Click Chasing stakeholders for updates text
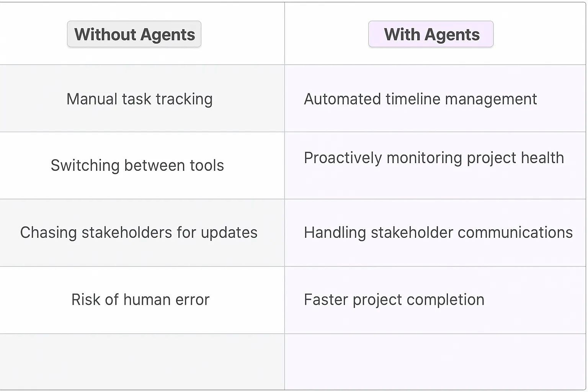Image resolution: width=588 pixels, height=392 pixels. pos(139,233)
